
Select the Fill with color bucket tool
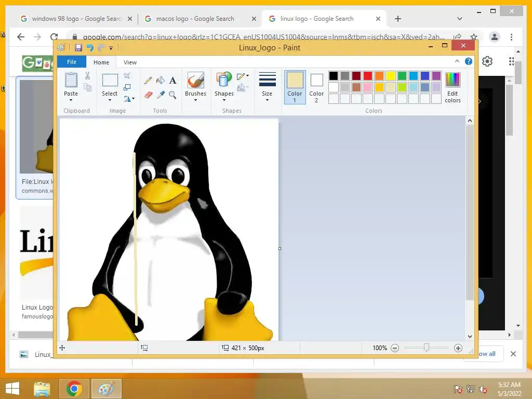coord(161,81)
